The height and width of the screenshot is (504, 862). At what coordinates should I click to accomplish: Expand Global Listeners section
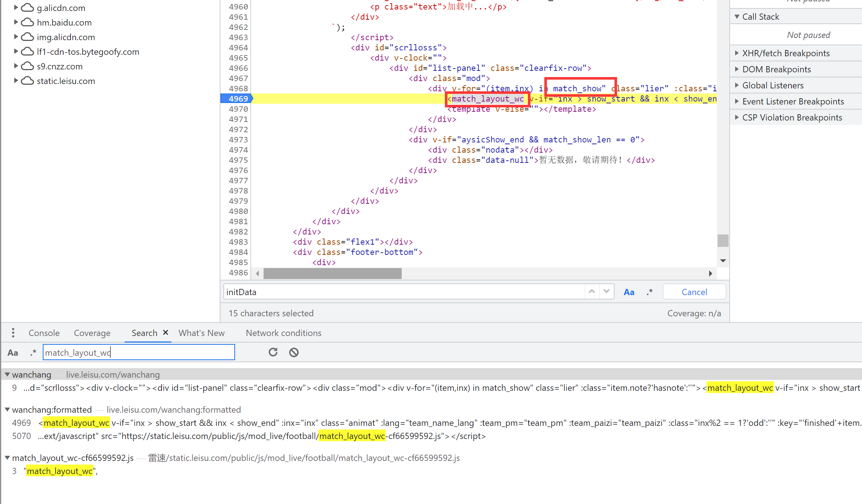click(x=737, y=85)
